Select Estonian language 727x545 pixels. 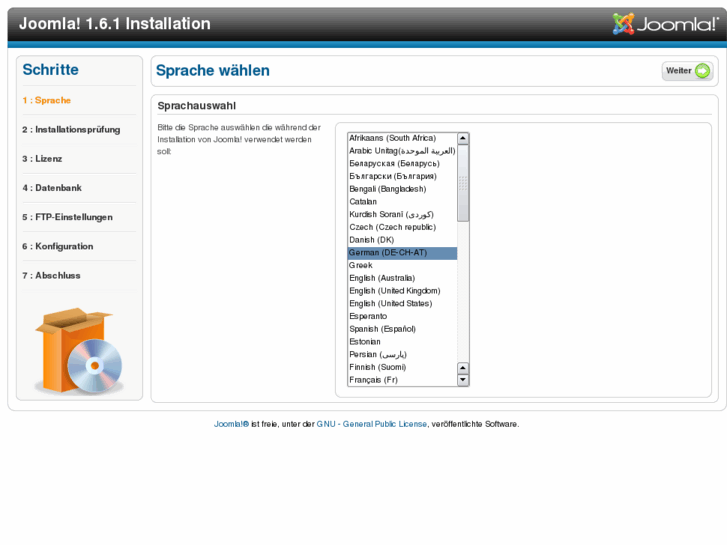(402, 342)
